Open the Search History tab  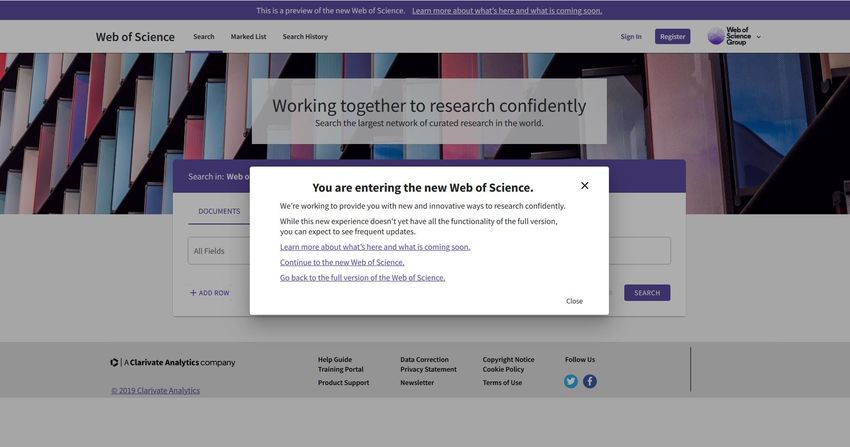(305, 36)
